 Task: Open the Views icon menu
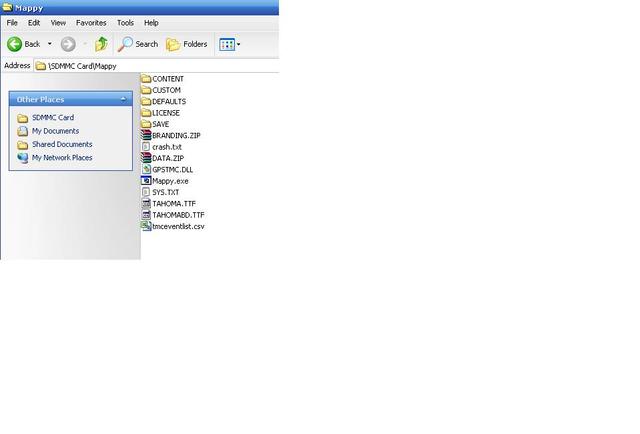229,44
